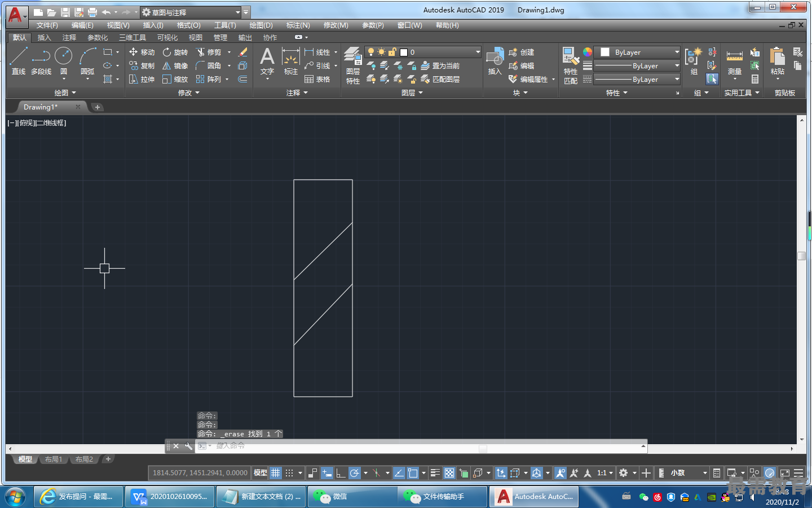Image resolution: width=812 pixels, height=508 pixels.
Task: Activate the 阵列 array tool
Action: (x=209, y=79)
